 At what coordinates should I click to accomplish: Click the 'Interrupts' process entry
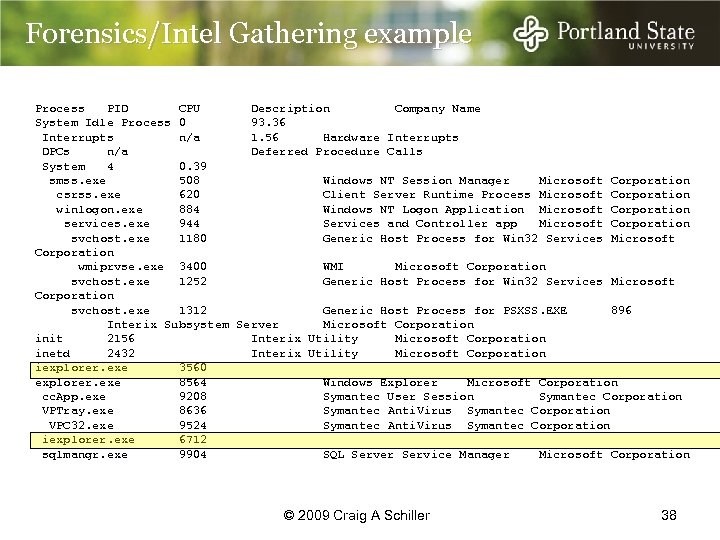[78, 138]
